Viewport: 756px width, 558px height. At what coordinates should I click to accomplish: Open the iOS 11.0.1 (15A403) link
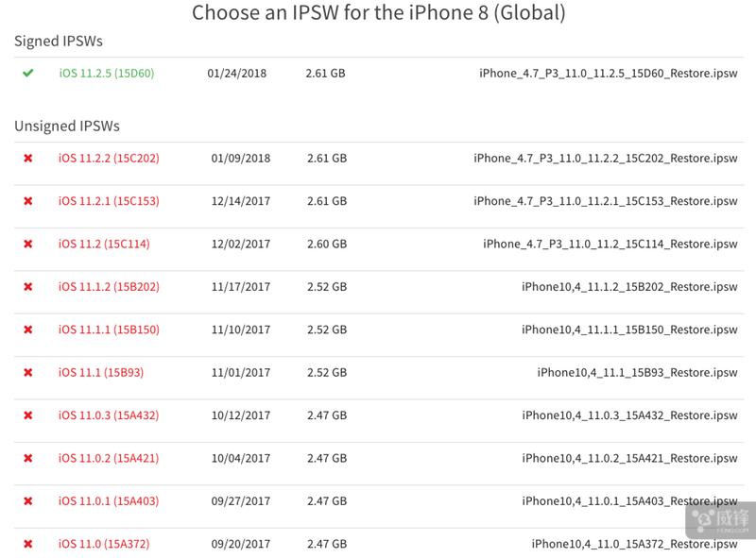point(109,500)
